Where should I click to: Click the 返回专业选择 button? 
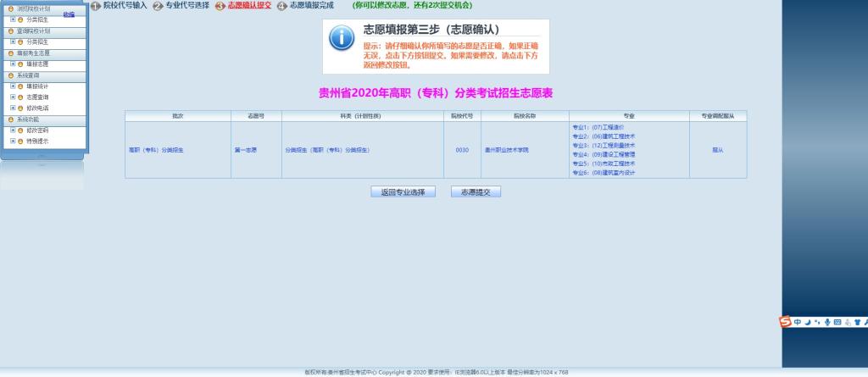[x=403, y=192]
